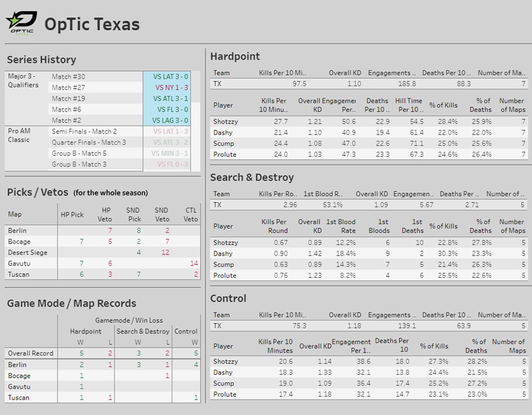Click Shotzzy row in Control table
Screen dimensions: 532x415
tap(369, 361)
